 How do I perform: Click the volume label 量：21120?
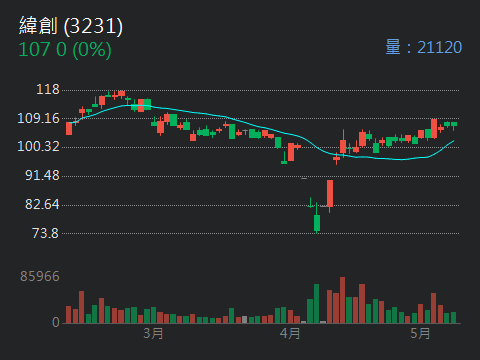[x=423, y=47]
